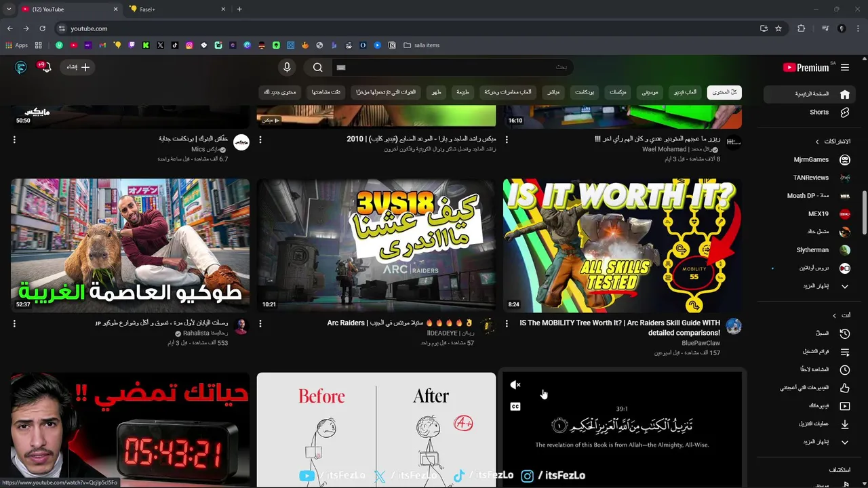Open Liked videos thumbs-up sidebar item
The image size is (868, 488).
[x=808, y=388]
